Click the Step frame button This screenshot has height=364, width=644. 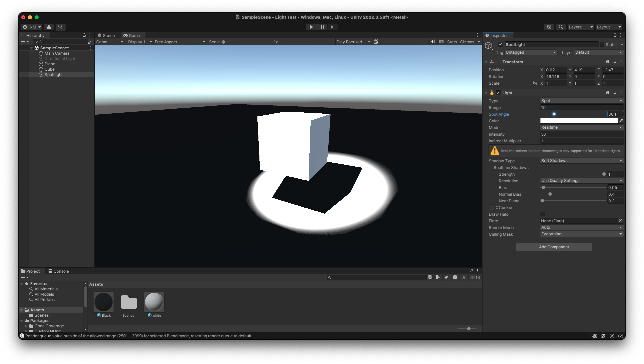(333, 27)
